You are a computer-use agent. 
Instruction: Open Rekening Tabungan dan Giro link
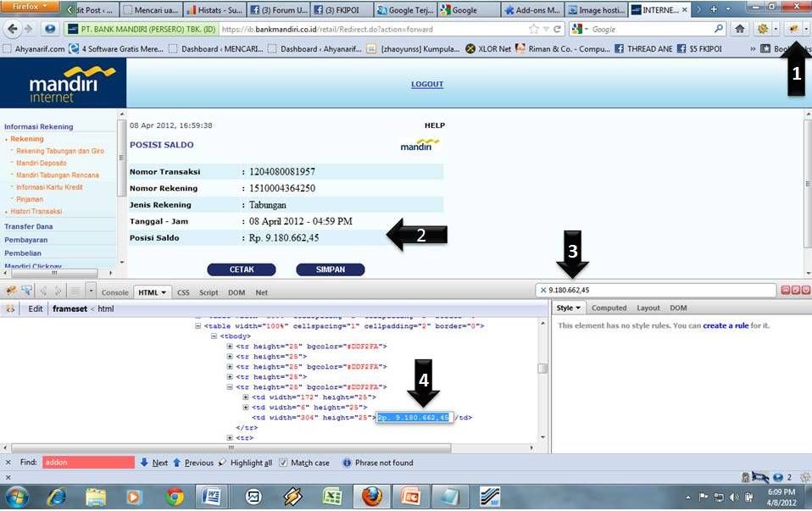[x=60, y=151]
